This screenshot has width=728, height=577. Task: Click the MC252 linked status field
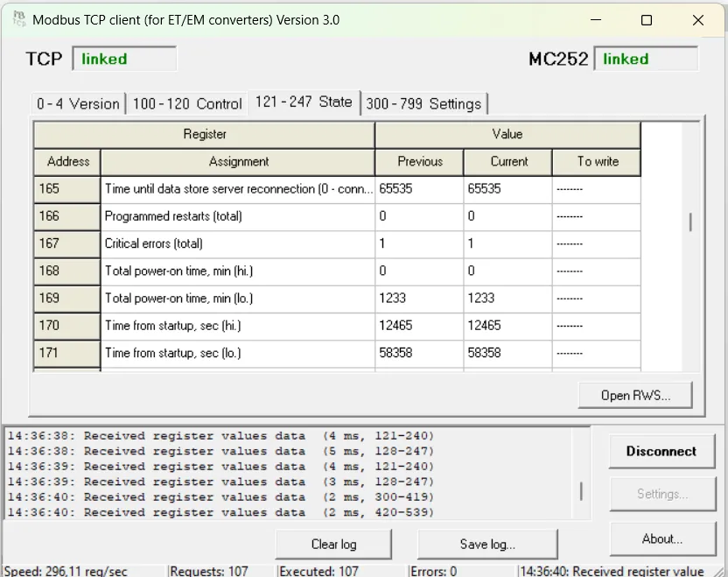pos(646,59)
